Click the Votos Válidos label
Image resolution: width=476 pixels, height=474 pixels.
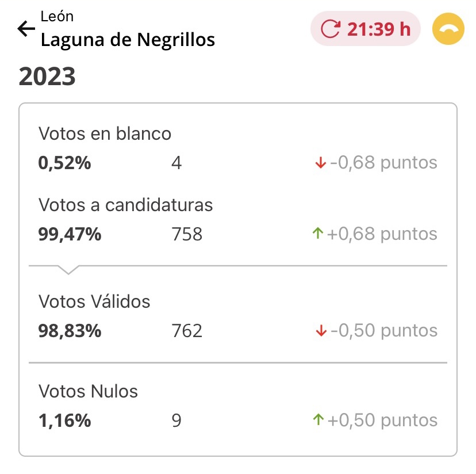94,301
